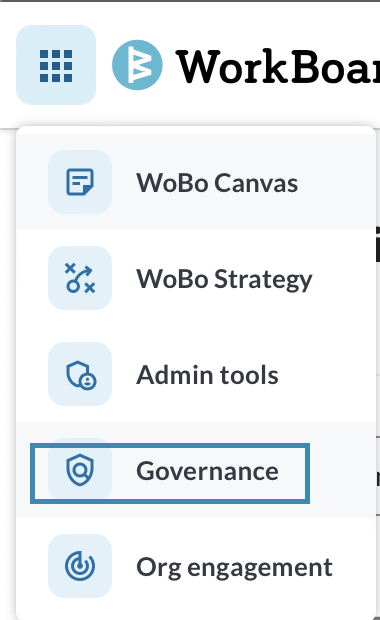The width and height of the screenshot is (380, 620).
Task: Open Admin tools via its text label
Action: (207, 374)
